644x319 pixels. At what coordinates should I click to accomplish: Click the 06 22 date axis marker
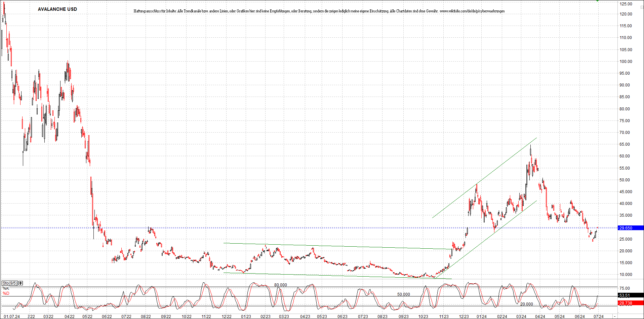point(107,317)
